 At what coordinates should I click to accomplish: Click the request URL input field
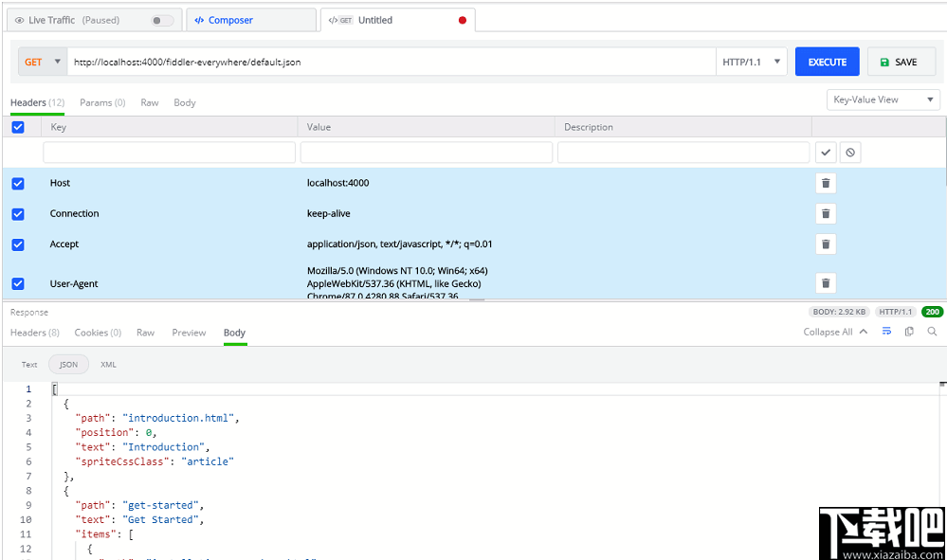click(x=391, y=63)
